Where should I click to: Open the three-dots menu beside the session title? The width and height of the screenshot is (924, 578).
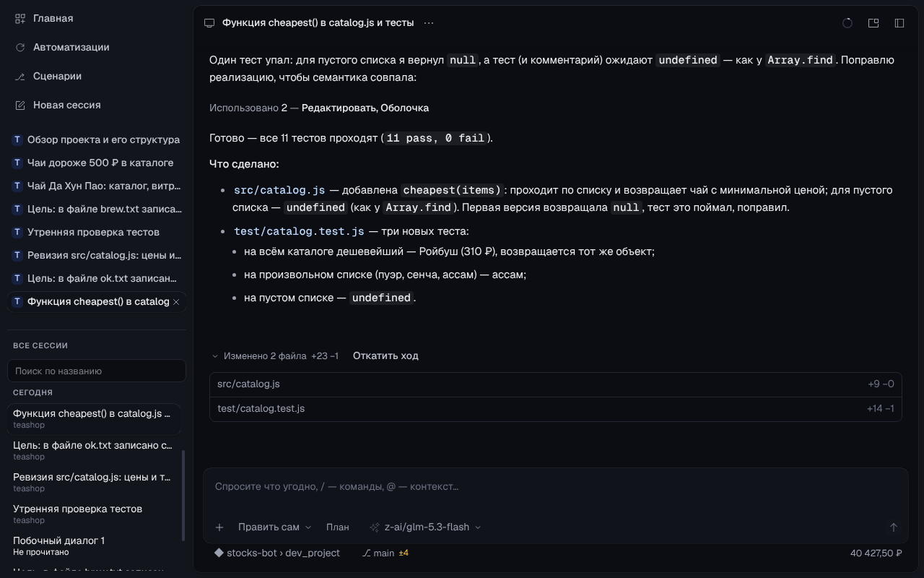point(429,23)
